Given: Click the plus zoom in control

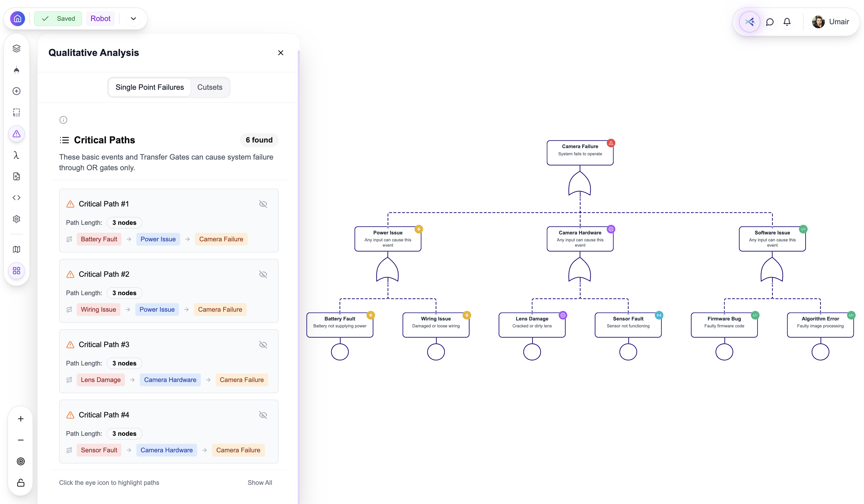Looking at the screenshot, I should (x=21, y=419).
